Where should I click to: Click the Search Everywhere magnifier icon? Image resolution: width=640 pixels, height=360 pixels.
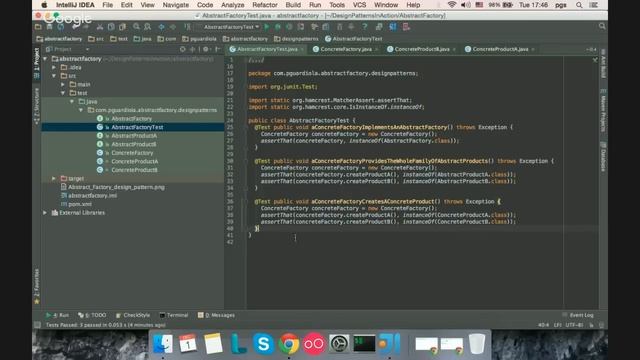[x=602, y=26]
